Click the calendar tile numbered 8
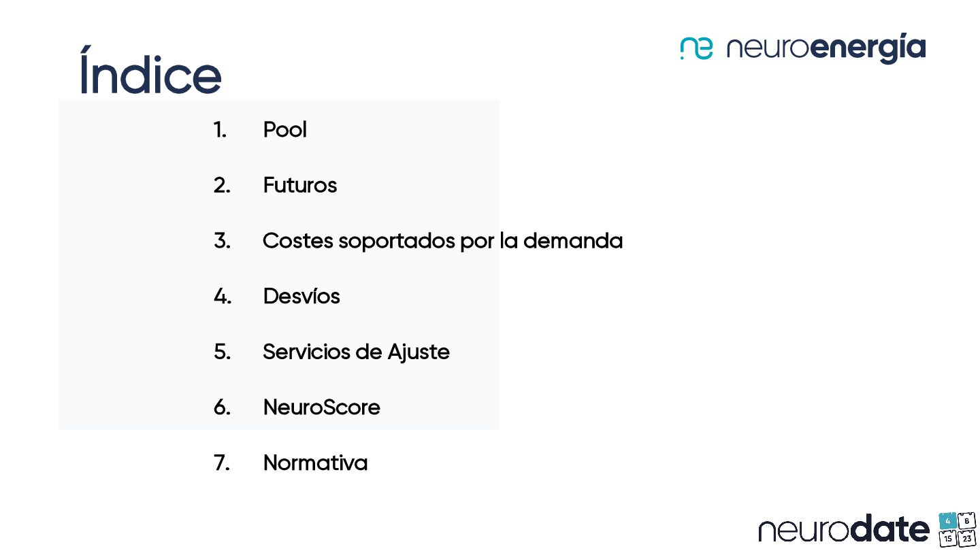The width and height of the screenshot is (980, 551). (966, 521)
